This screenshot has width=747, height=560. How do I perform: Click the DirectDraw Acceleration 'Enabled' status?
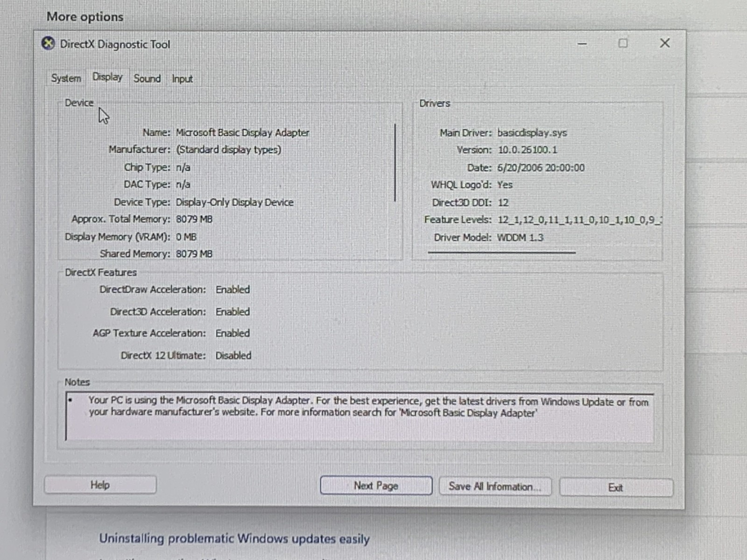point(233,290)
